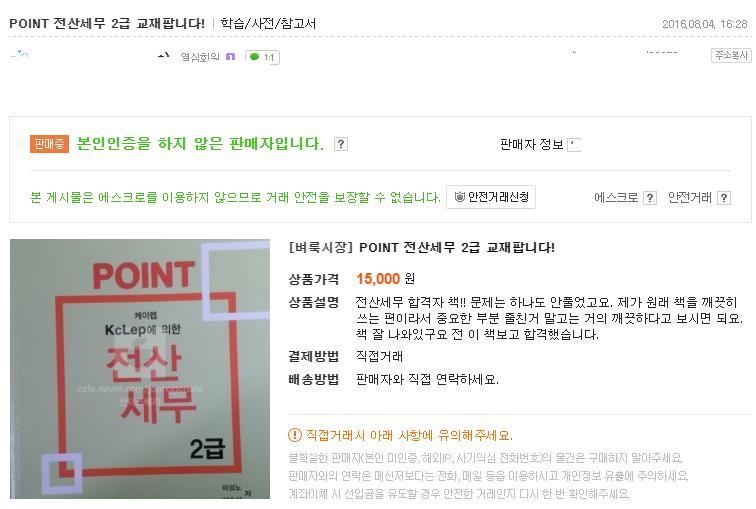Image resolution: width=756 pixels, height=509 pixels.
Task: Click the seller nickname next to badge
Action: click(200, 57)
